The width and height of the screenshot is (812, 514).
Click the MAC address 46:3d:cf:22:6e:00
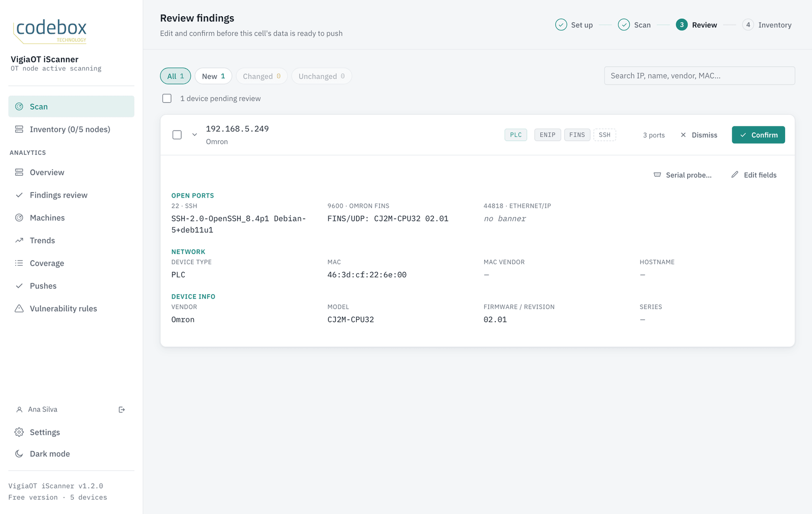367,275
